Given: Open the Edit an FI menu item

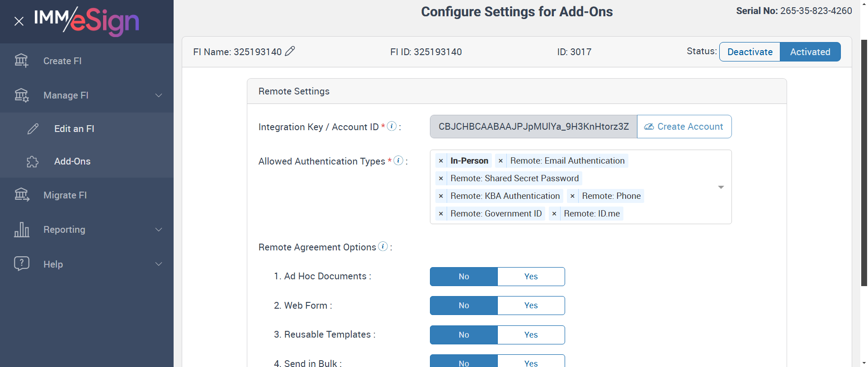Looking at the screenshot, I should click(74, 129).
